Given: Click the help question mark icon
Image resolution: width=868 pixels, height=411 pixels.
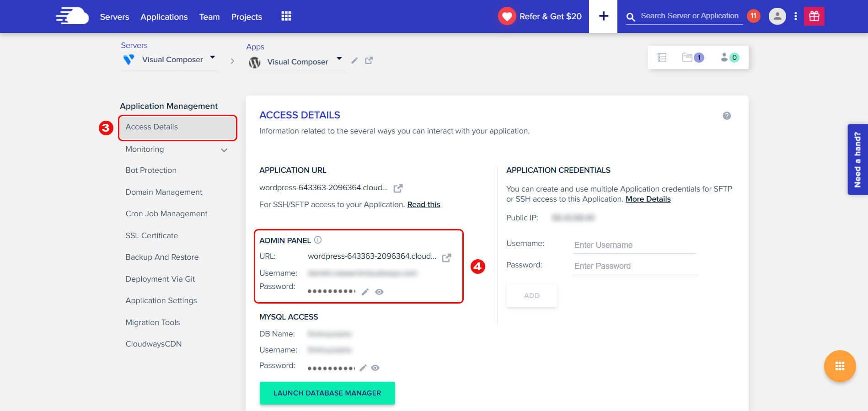Looking at the screenshot, I should [727, 116].
